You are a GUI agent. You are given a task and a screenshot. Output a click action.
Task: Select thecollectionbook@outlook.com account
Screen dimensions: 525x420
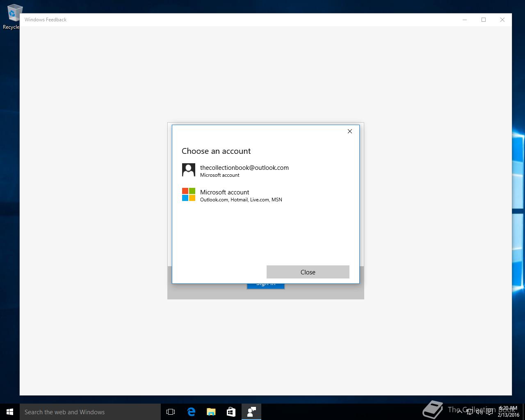tap(265, 170)
